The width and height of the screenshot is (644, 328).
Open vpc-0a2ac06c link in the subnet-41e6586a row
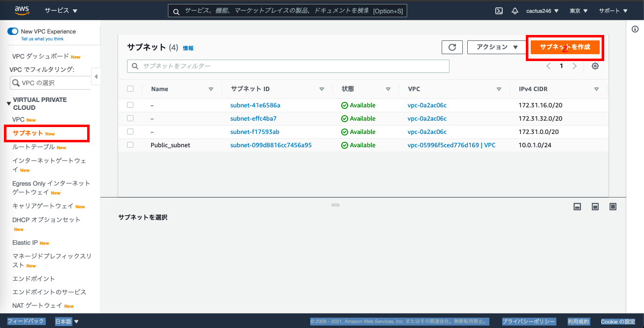[x=427, y=105]
